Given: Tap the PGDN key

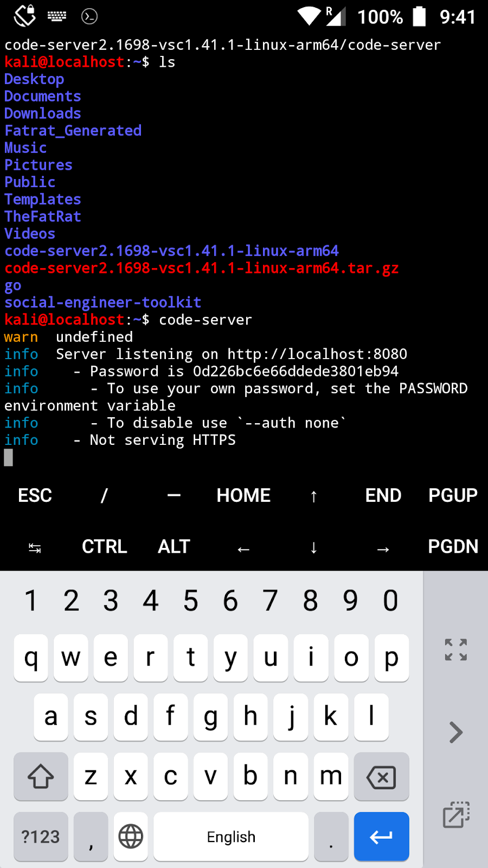Looking at the screenshot, I should click(x=453, y=546).
